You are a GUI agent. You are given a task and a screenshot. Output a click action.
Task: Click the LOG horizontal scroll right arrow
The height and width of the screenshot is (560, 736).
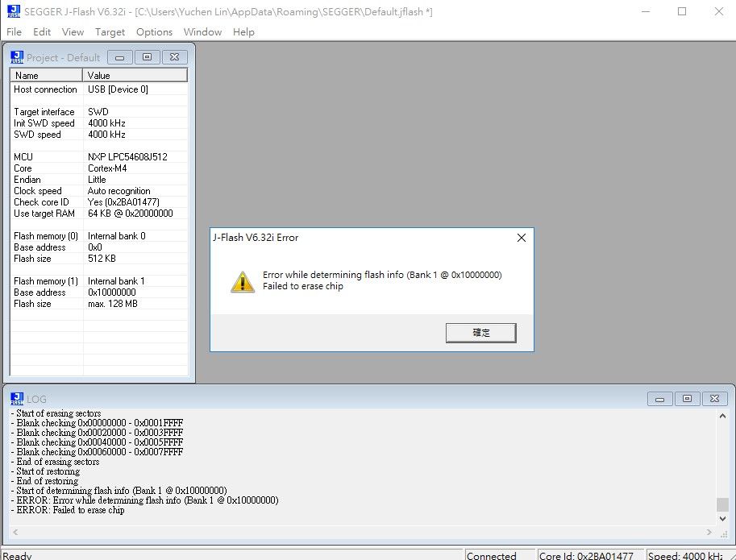pyautogui.click(x=709, y=532)
